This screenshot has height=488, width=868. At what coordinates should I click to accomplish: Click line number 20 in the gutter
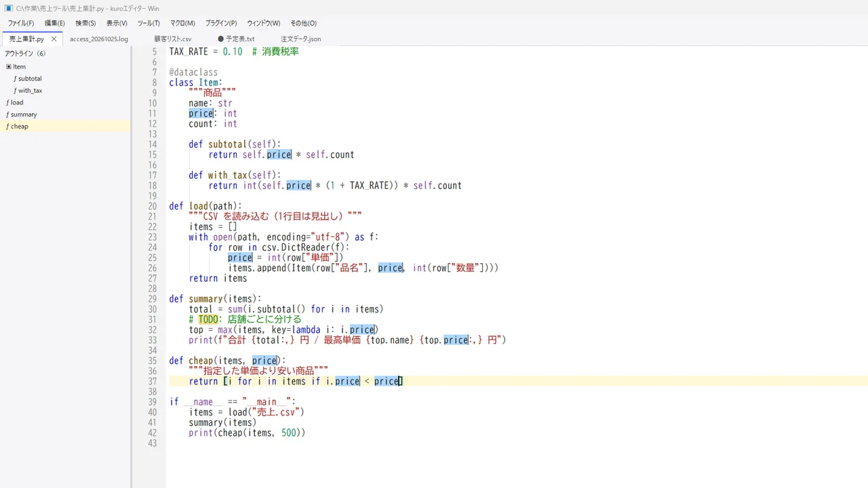pos(153,206)
